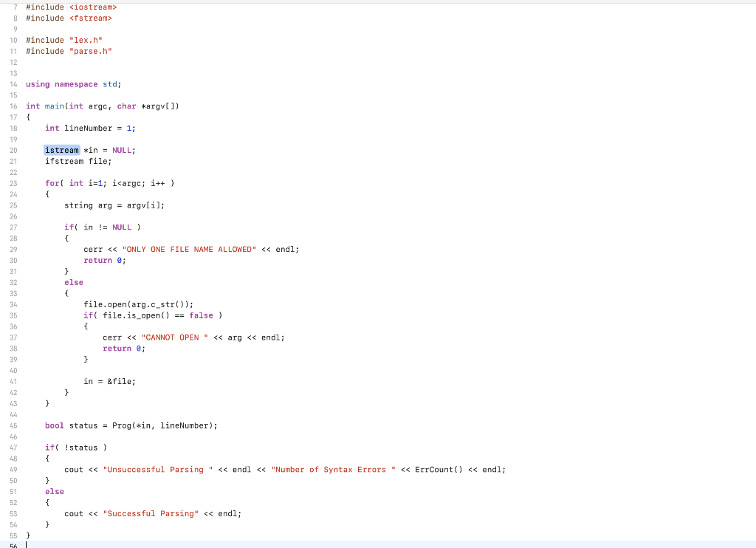Click the bool keyword on line 45
The image size is (756, 548).
(x=53, y=425)
